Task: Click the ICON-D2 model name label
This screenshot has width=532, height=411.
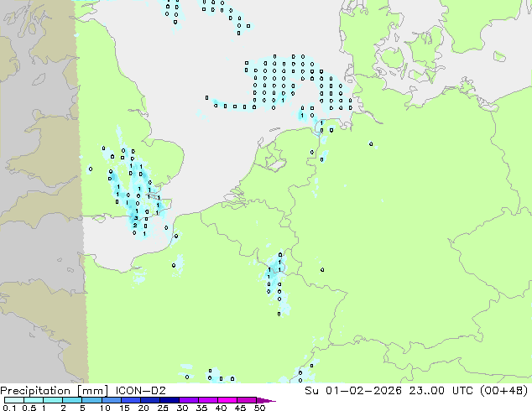Action: (140, 391)
